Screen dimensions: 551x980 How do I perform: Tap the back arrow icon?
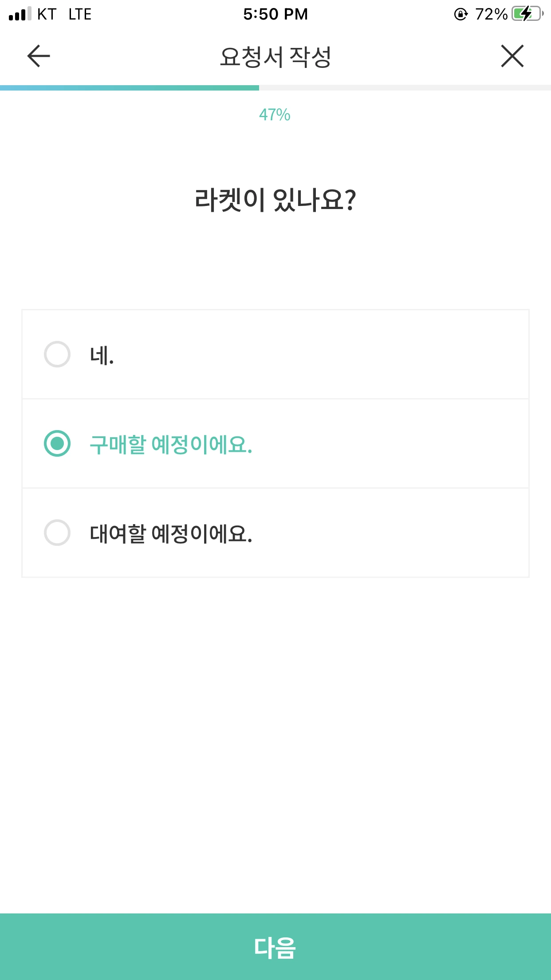(39, 56)
